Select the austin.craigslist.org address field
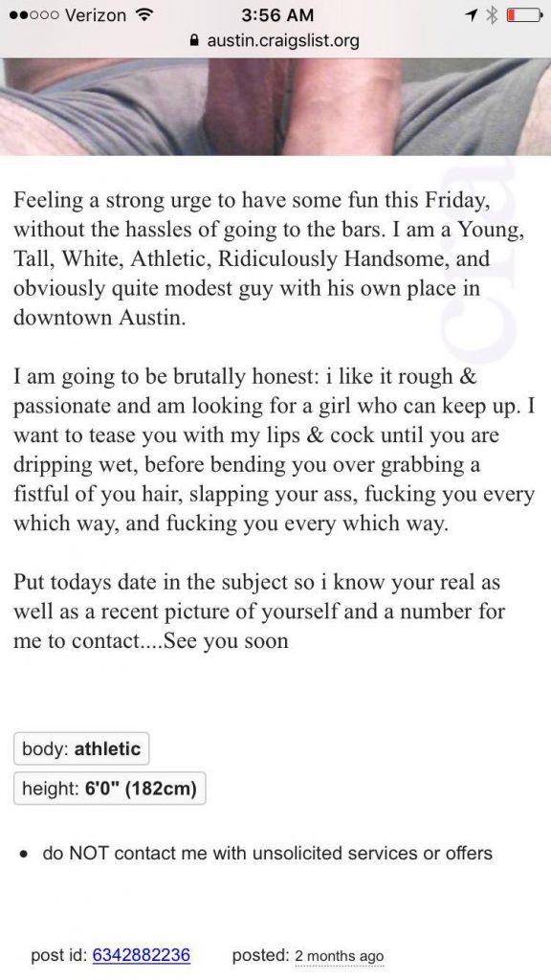This screenshot has height=980, width=551. click(275, 41)
